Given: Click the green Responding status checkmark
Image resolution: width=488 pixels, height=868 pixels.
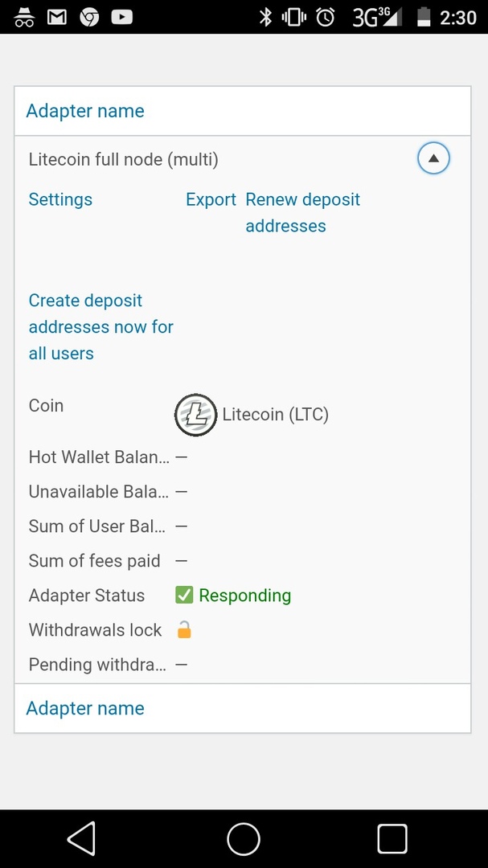Looking at the screenshot, I should tap(184, 595).
